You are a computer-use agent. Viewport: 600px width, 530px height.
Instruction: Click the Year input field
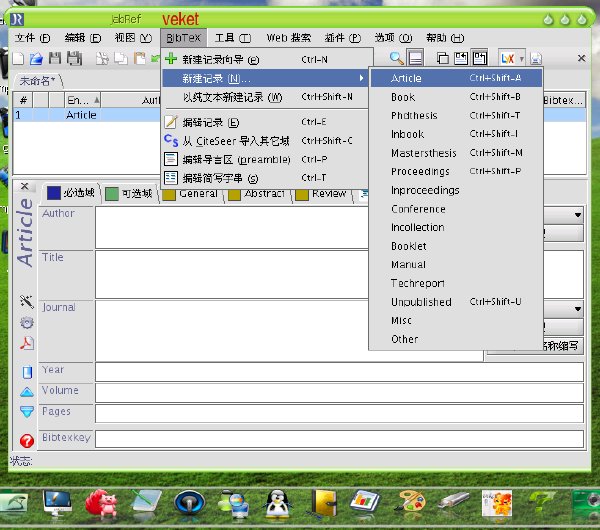click(x=339, y=372)
